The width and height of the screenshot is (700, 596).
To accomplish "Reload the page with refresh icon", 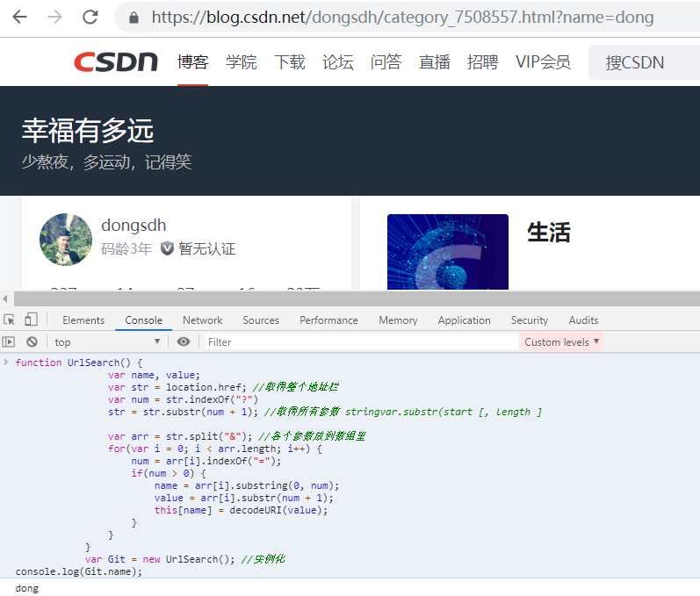I will point(90,17).
